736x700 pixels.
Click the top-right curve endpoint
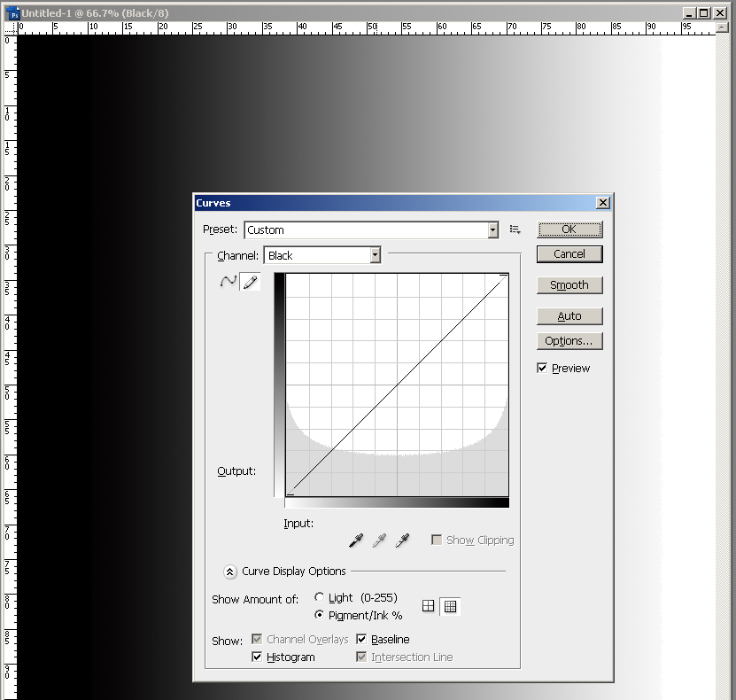click(x=504, y=276)
